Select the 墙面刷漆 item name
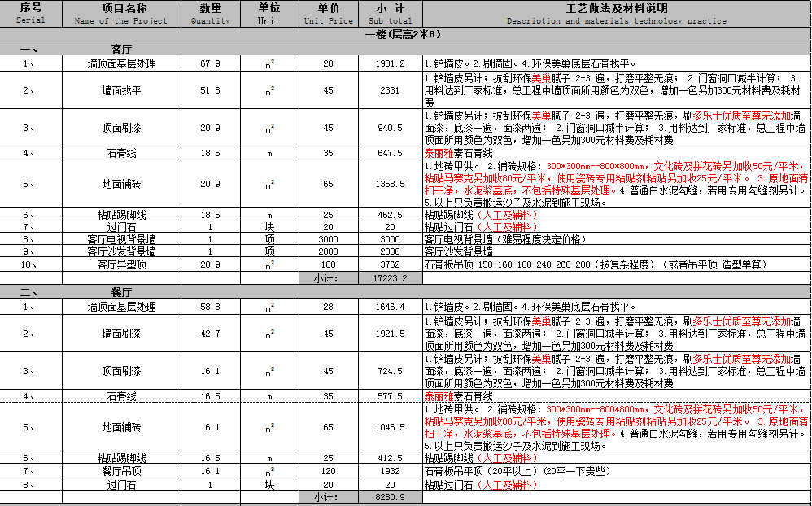The width and height of the screenshot is (812, 506). pyautogui.click(x=121, y=334)
